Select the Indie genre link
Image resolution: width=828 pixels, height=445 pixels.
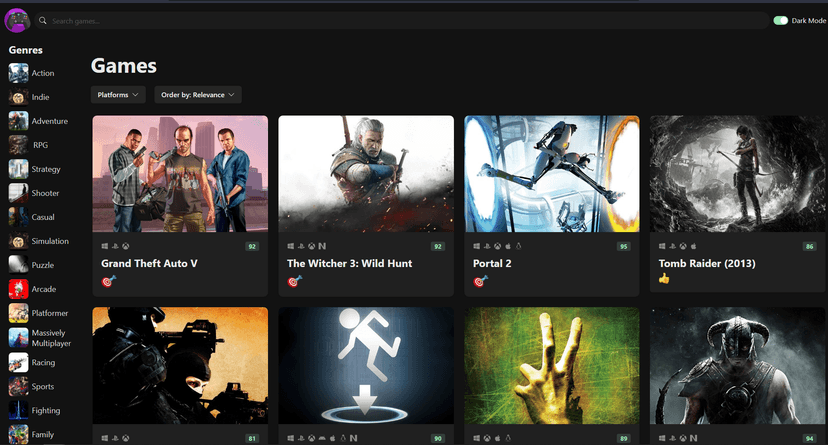point(40,97)
